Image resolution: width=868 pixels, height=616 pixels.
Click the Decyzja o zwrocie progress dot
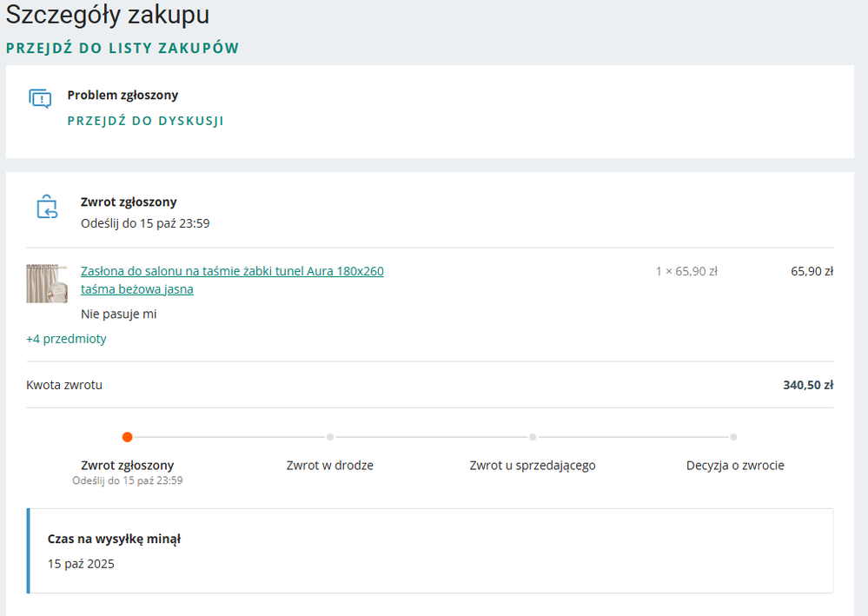point(735,437)
